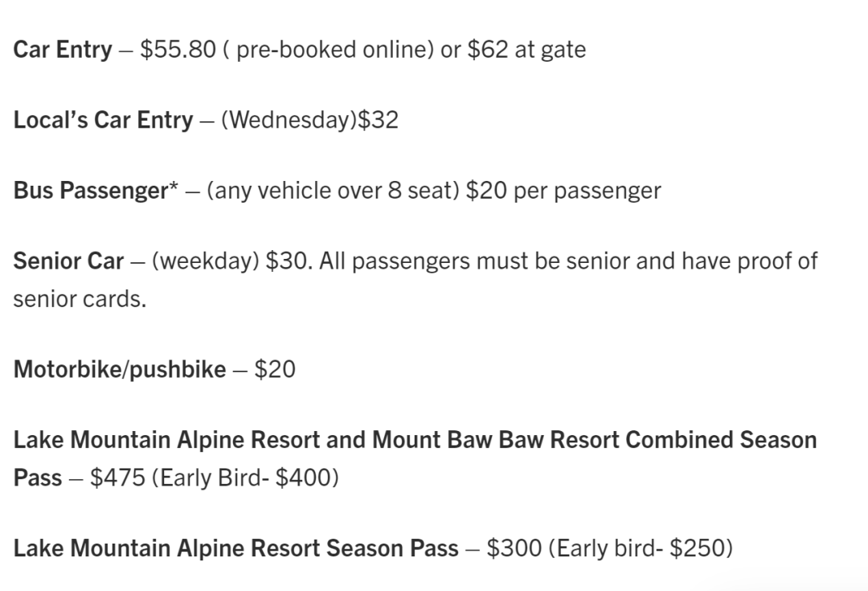Click the $475 combined pass price
This screenshot has width=868, height=591.
[x=117, y=478]
